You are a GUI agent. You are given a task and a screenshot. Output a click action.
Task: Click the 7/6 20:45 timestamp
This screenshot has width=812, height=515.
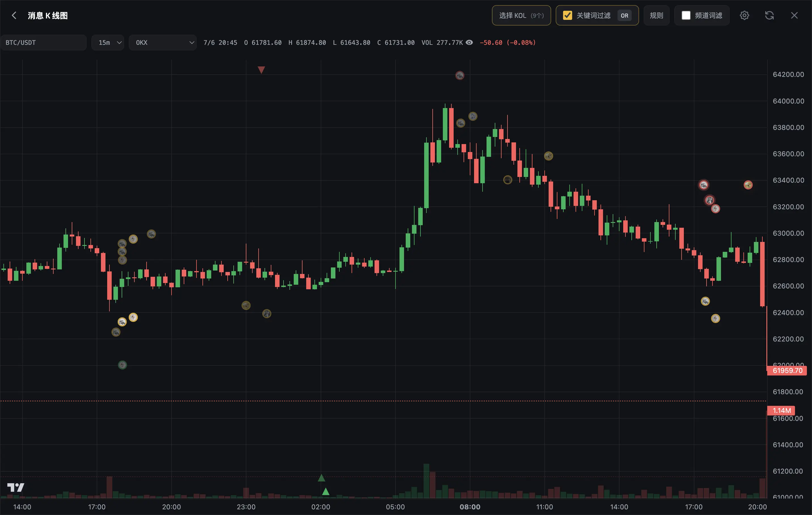(x=220, y=43)
